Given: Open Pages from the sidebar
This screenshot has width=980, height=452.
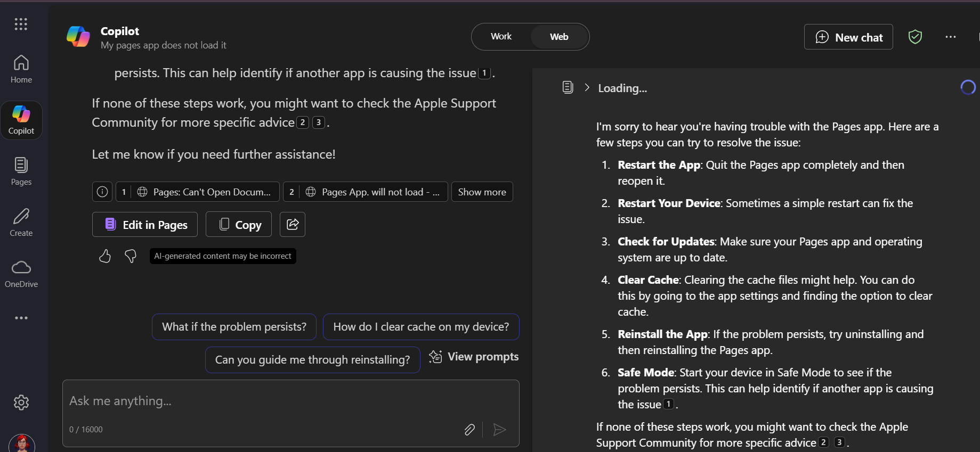Looking at the screenshot, I should (x=21, y=171).
